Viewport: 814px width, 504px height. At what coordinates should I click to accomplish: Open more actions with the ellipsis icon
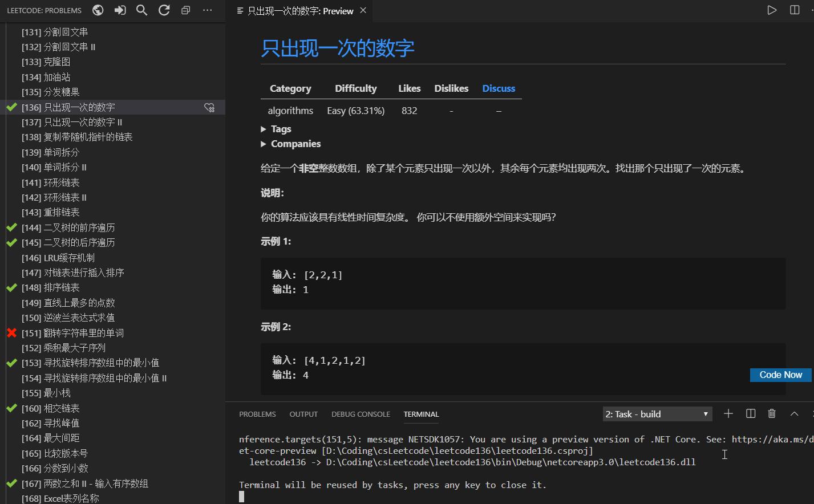pos(207,10)
